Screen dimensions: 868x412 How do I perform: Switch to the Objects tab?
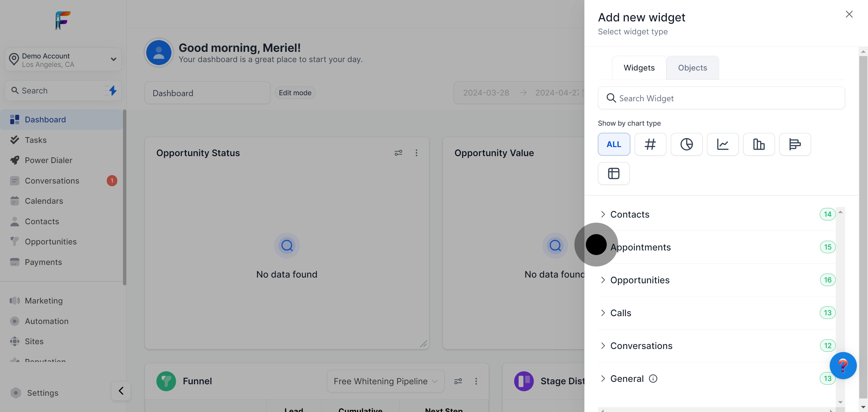(692, 68)
